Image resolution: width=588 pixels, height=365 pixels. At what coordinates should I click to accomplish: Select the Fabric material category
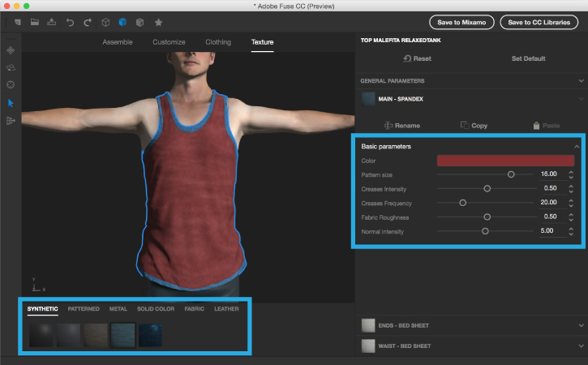tap(195, 309)
